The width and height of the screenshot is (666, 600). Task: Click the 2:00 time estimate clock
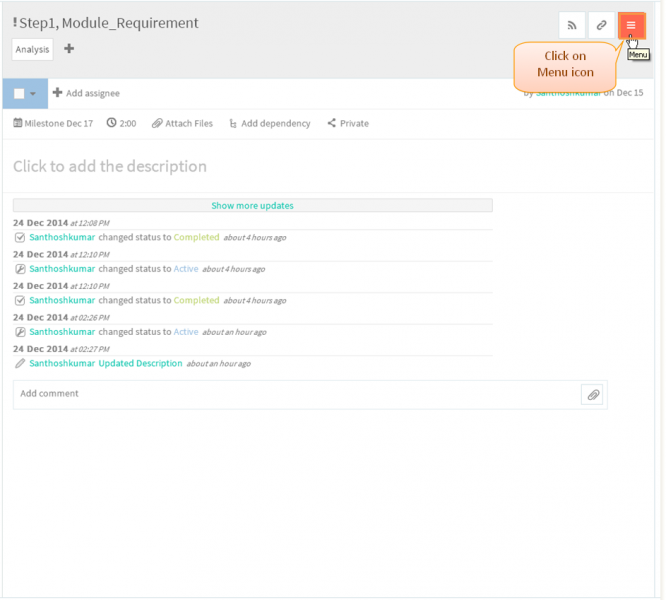(x=121, y=124)
